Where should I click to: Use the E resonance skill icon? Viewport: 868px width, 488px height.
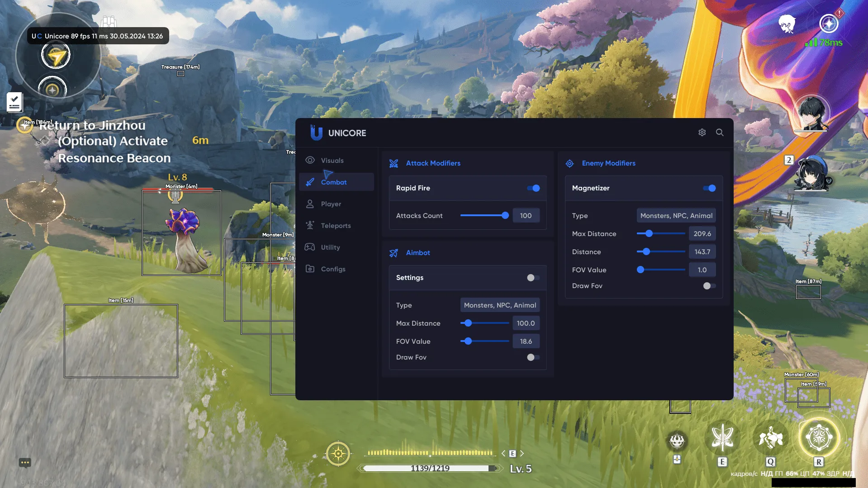[722, 438]
